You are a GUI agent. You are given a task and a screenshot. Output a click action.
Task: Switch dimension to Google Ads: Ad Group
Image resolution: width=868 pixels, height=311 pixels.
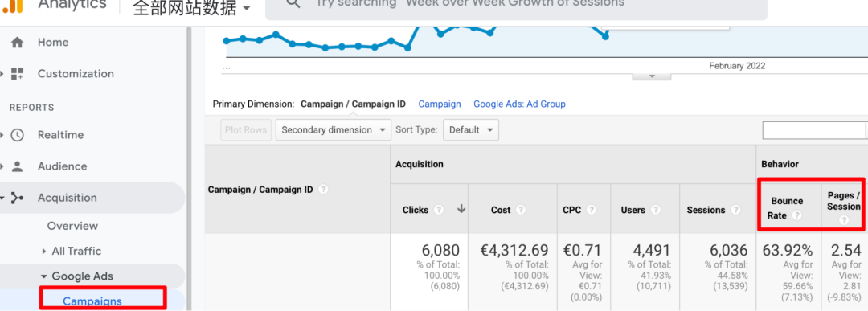(x=519, y=104)
